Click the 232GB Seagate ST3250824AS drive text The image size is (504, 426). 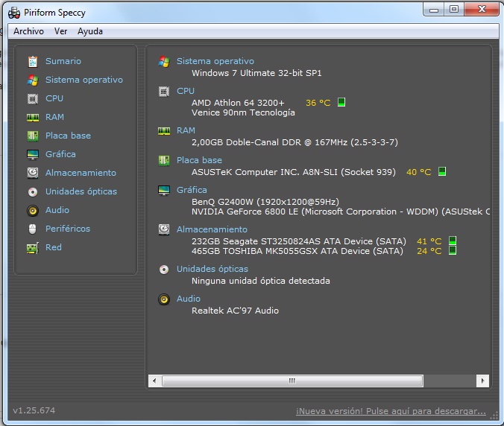(299, 241)
